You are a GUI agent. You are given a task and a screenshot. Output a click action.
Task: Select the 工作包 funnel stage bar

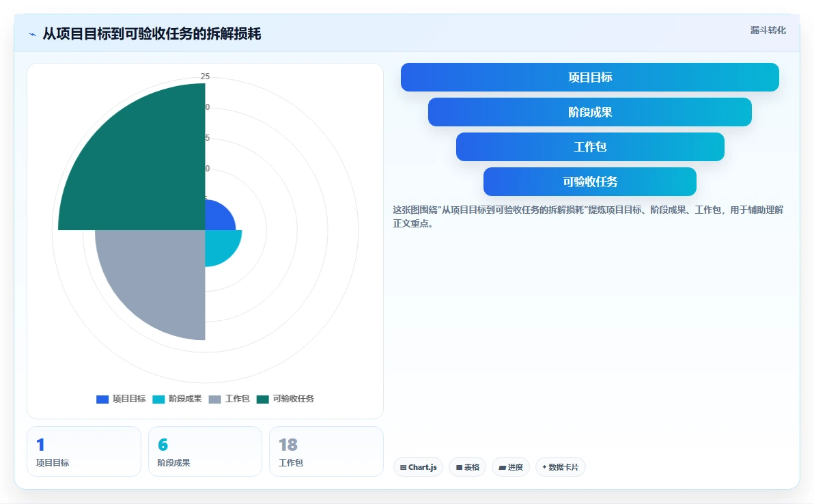(590, 147)
